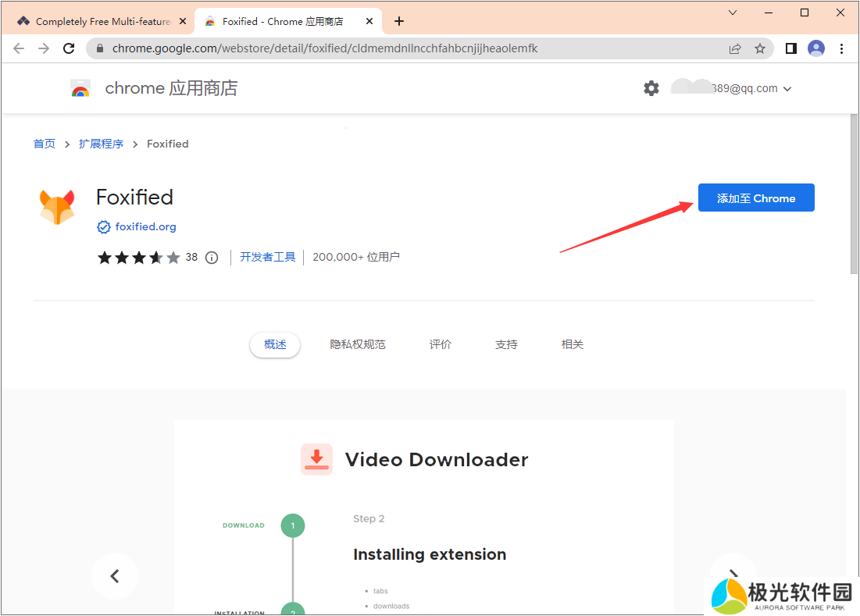860x616 pixels.
Task: Click the 添加至 Chrome button
Action: 755,198
